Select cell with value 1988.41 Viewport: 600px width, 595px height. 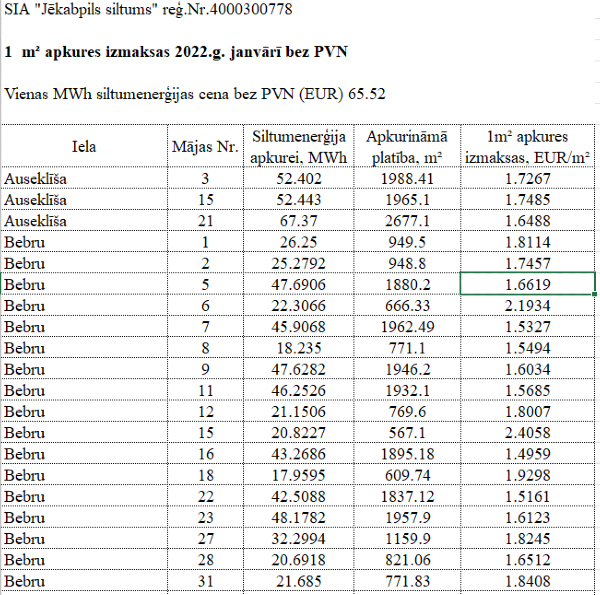(x=407, y=178)
